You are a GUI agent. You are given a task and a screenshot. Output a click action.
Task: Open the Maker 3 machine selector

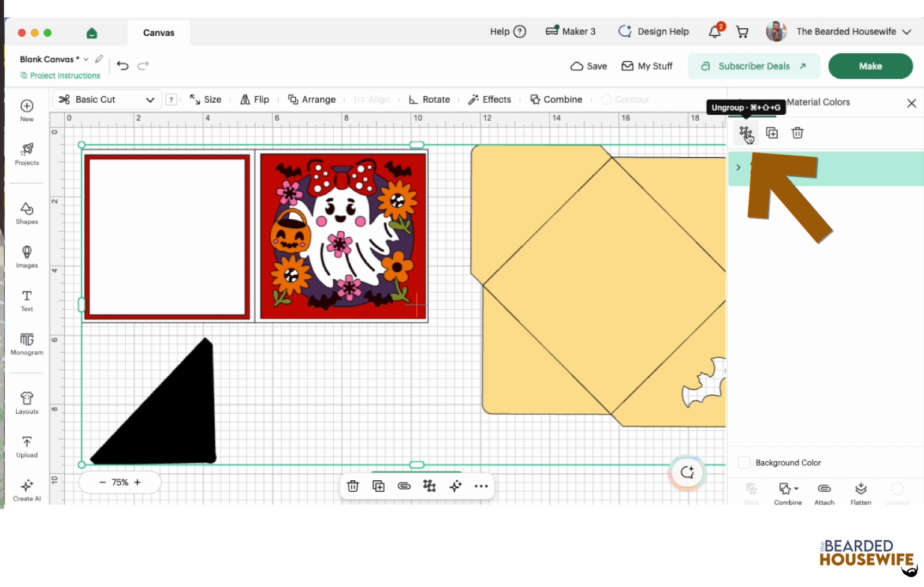(571, 31)
